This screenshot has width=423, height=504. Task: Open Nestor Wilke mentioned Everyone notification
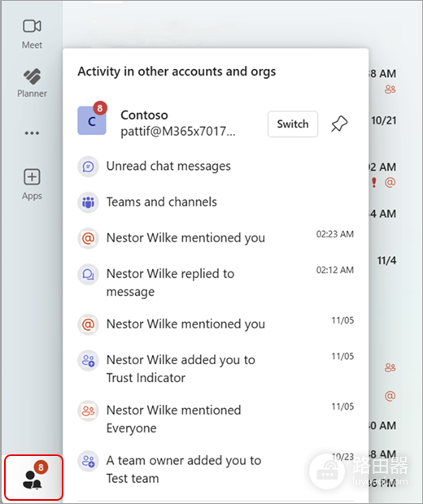(216, 419)
